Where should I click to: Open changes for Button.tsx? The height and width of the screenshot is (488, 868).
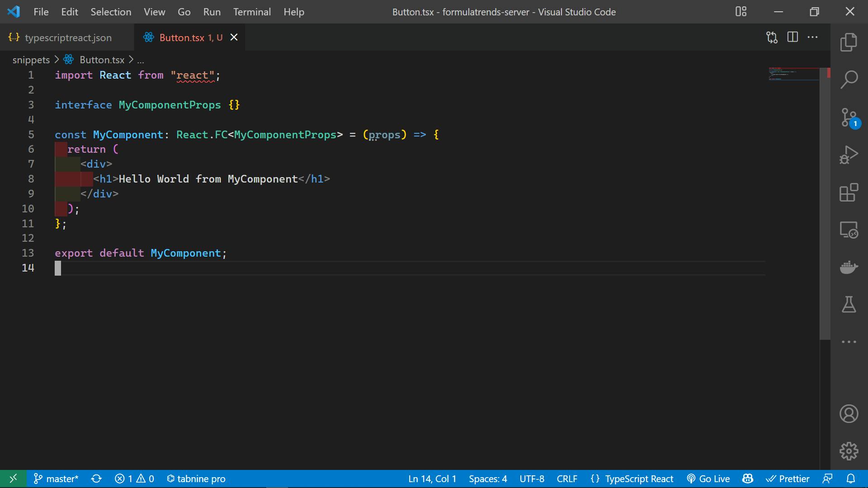pos(772,38)
